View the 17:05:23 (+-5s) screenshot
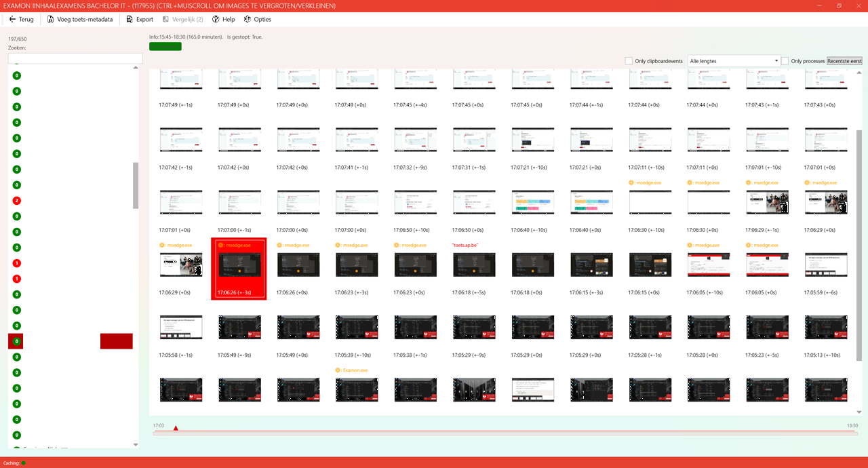Screen dimensions: 868x468 [767, 327]
